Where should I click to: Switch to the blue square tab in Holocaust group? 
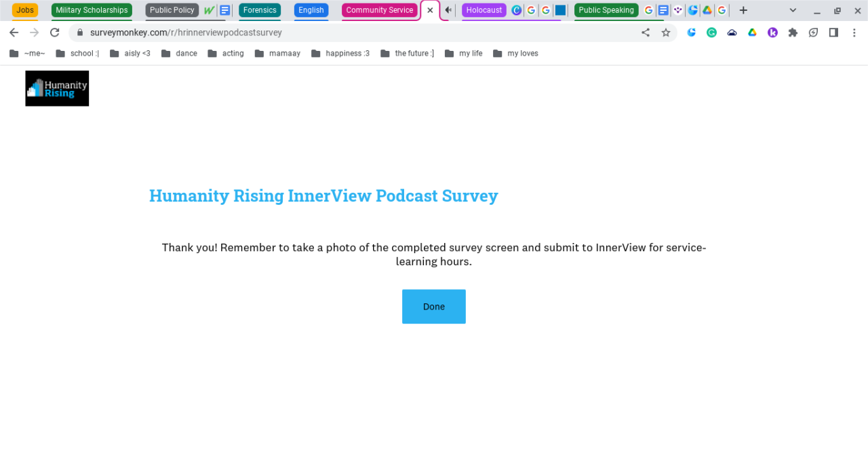click(x=561, y=10)
